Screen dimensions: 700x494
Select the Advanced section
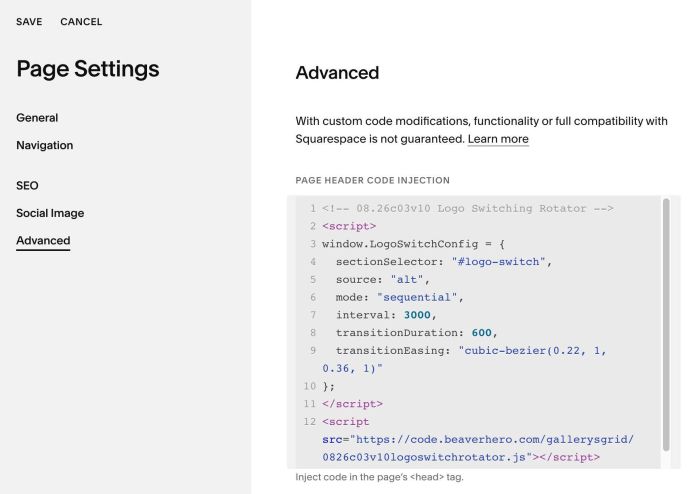(x=43, y=241)
